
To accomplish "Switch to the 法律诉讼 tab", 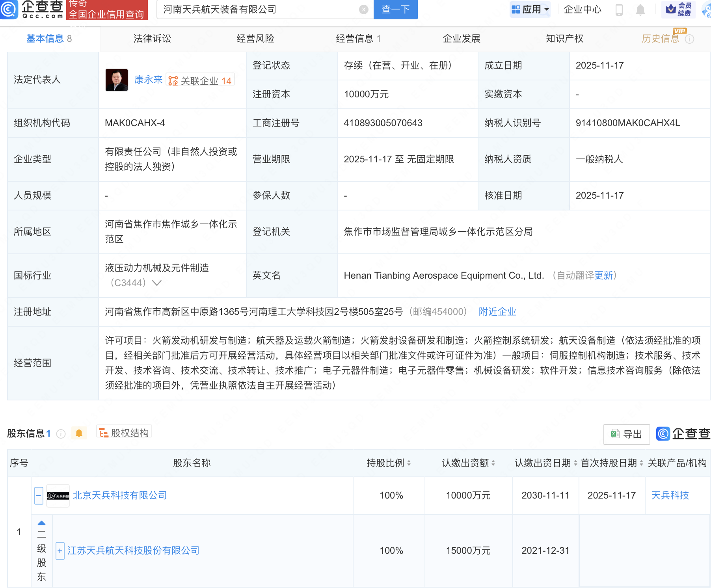I will point(152,38).
